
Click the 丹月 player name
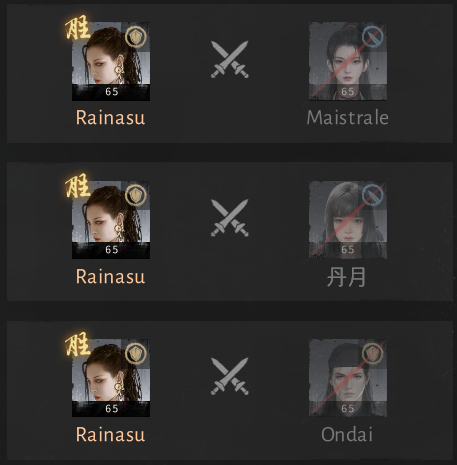pyautogui.click(x=346, y=277)
